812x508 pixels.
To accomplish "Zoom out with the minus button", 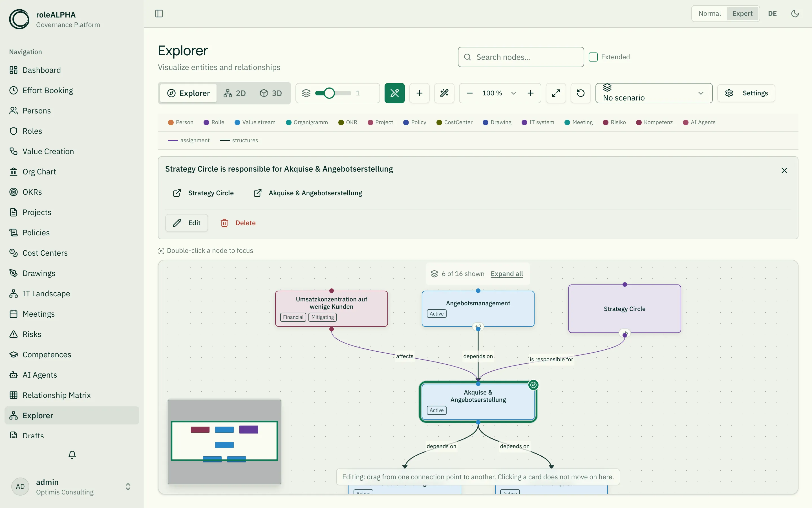I will click(470, 93).
